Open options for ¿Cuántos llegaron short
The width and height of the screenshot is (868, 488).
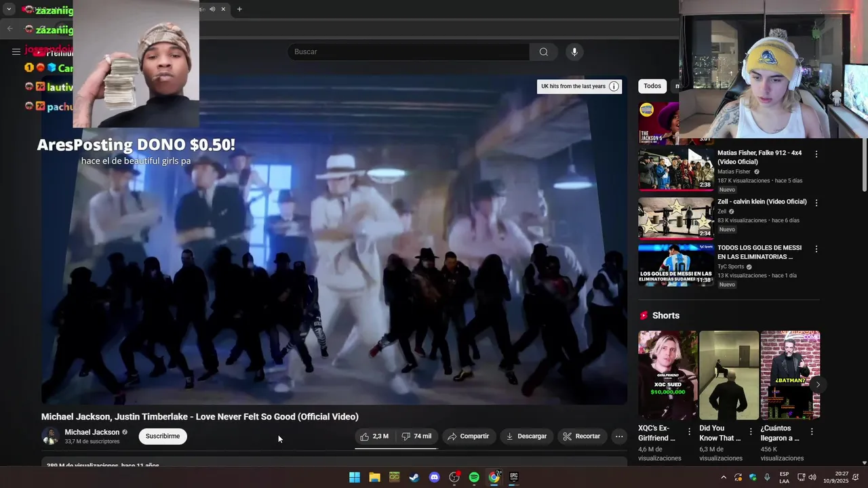click(x=812, y=432)
